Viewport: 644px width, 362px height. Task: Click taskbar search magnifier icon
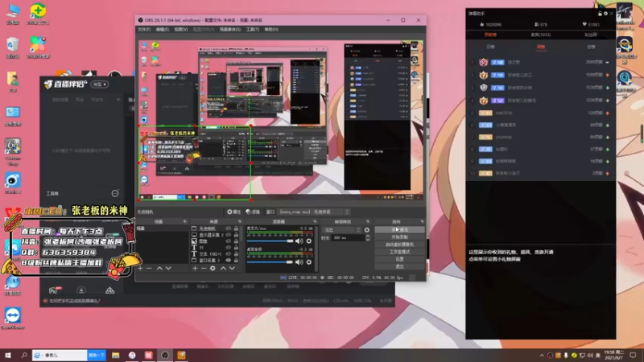(24, 356)
